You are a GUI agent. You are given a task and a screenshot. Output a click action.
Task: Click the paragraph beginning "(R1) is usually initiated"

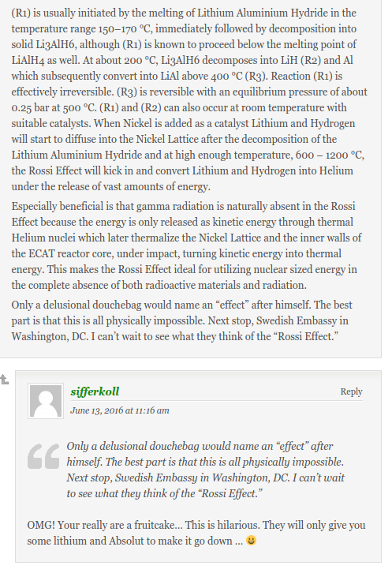189,99
